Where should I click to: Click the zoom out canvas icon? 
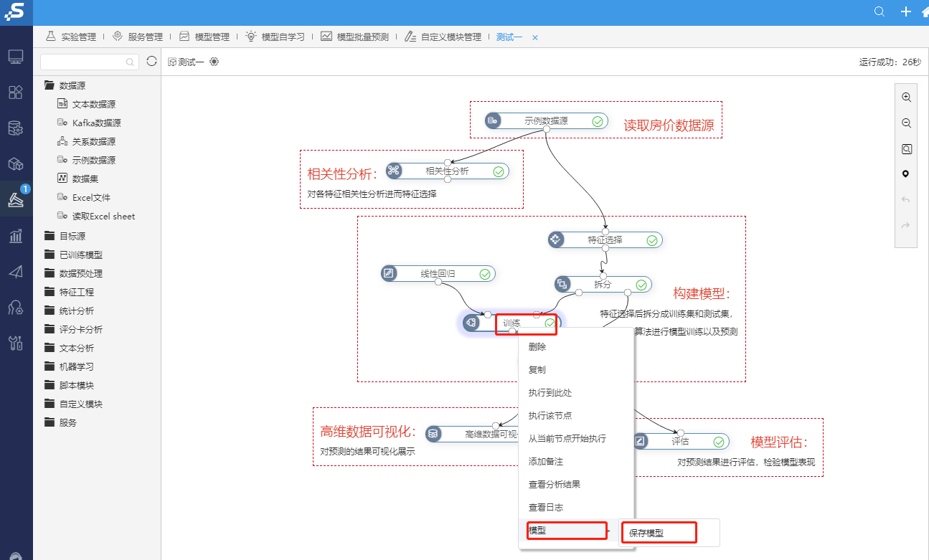click(906, 123)
